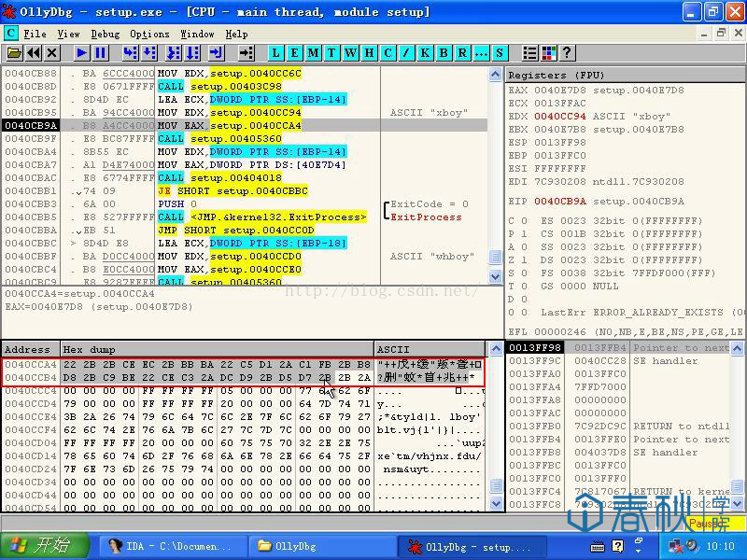Open the MDI child system menu icon
The height and width of the screenshot is (560, 747).
10,34
